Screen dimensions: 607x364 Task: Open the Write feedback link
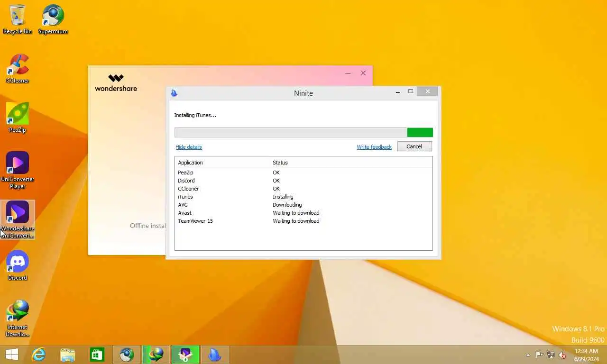[x=374, y=147]
